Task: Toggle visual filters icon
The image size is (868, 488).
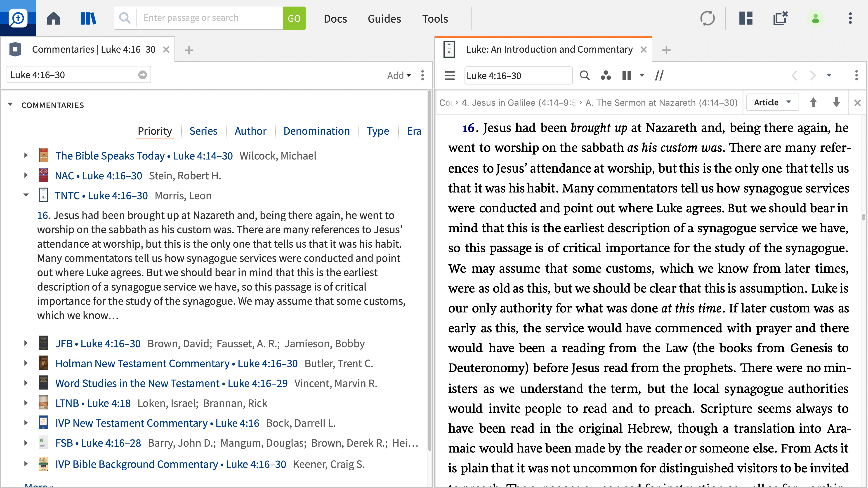Action: tap(606, 75)
